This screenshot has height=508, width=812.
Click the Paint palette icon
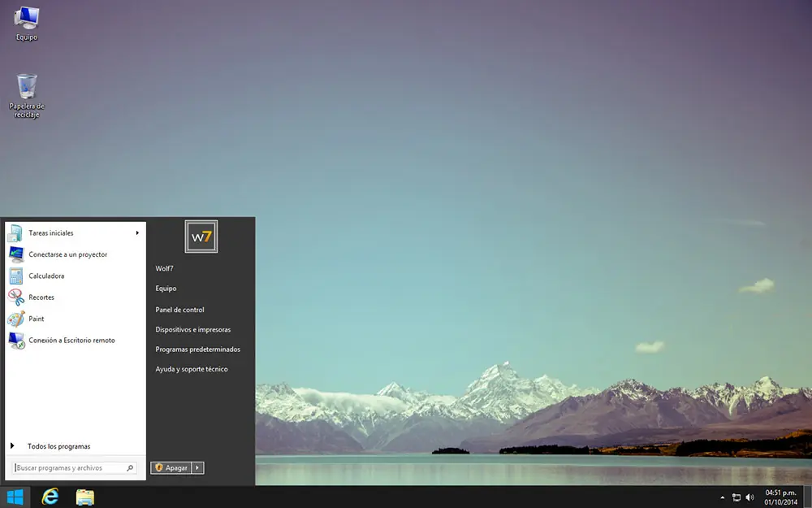point(15,319)
